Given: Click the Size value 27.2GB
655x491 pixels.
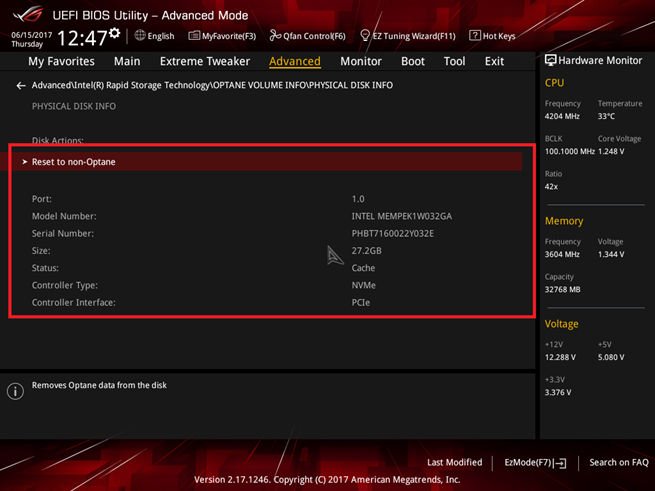Looking at the screenshot, I should [x=366, y=251].
